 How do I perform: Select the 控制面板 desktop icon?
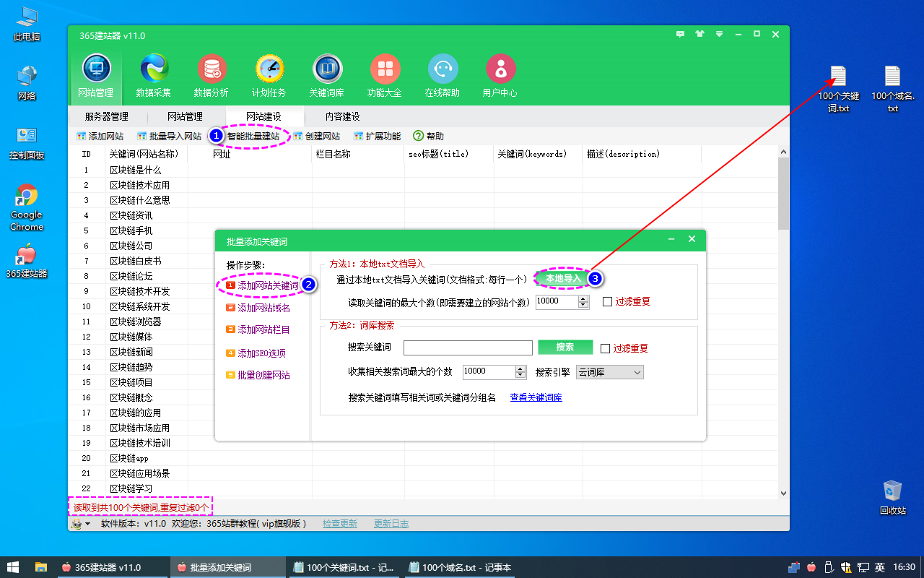[27, 143]
